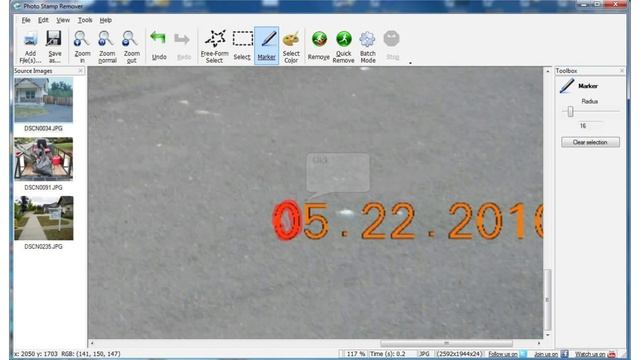Screen dimensions: 640x360
Task: Click the horizontal scrollbar left arrow
Action: pos(92,343)
